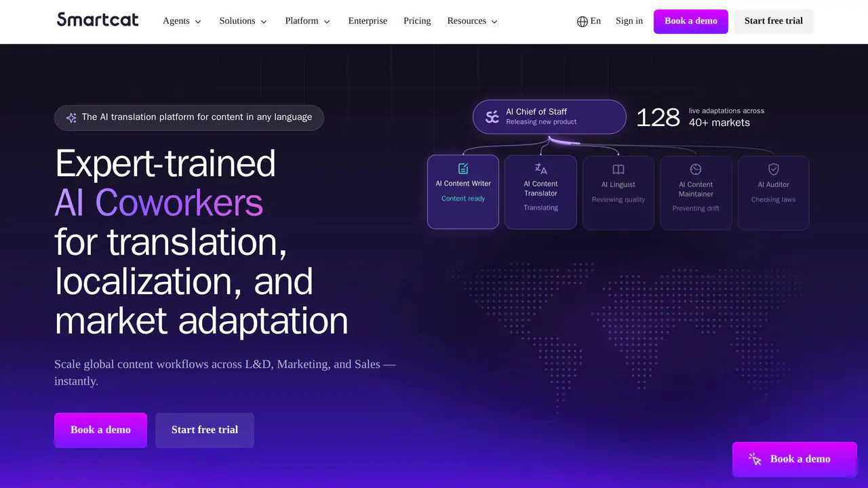Click the hero Book a demo button
This screenshot has height=488, width=868.
tap(100, 430)
